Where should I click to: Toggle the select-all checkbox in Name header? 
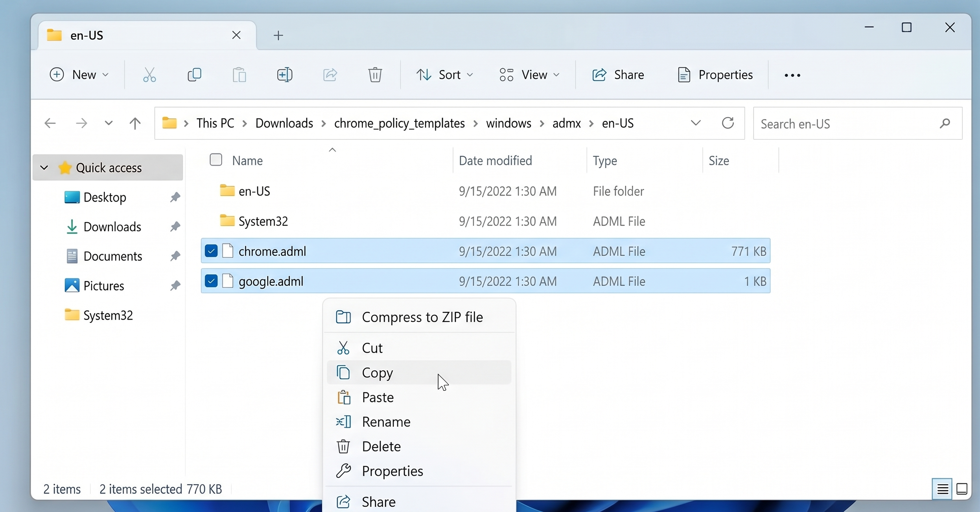216,160
